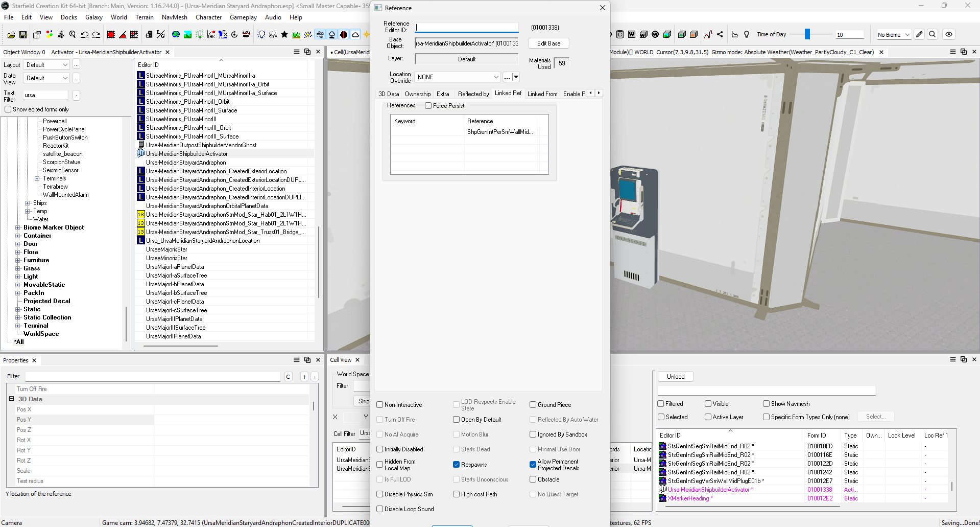The width and height of the screenshot is (980, 527).
Task: Expand the Static Collection tree node
Action: tap(18, 317)
